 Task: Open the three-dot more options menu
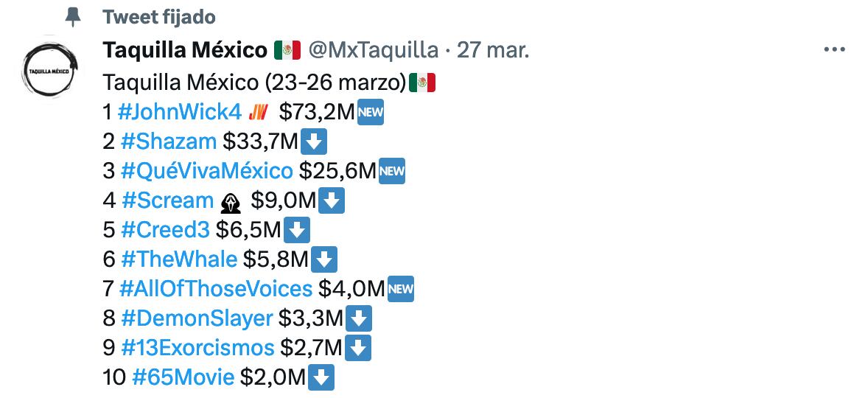click(x=834, y=50)
